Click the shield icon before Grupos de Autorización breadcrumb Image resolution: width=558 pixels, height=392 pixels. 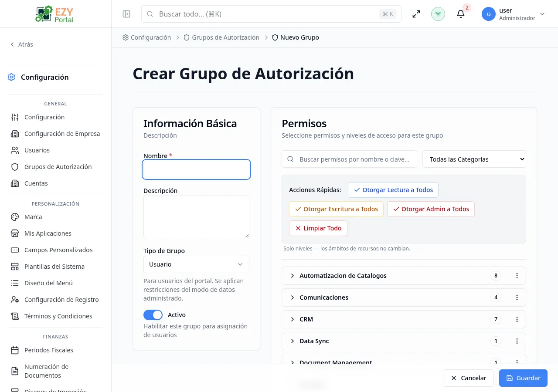tap(187, 37)
